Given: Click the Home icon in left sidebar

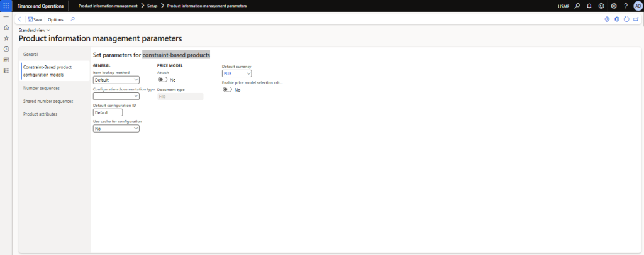Looking at the screenshot, I should pyautogui.click(x=6, y=28).
